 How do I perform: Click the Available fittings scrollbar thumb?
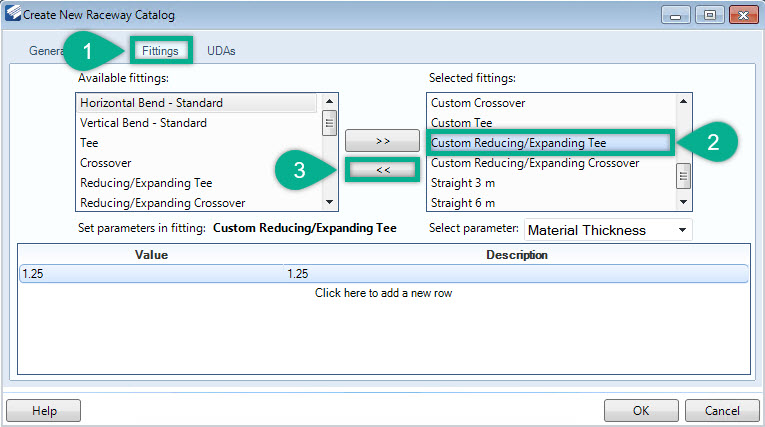point(329,123)
